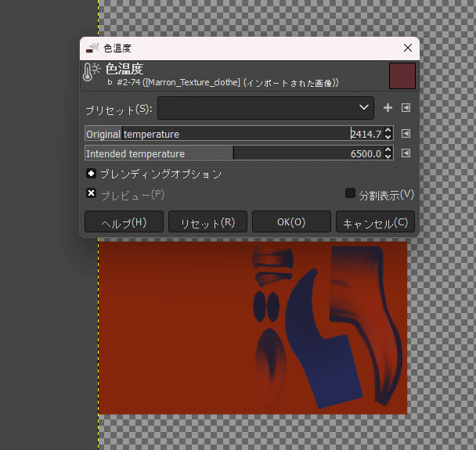The width and height of the screenshot is (476, 450).
Task: Confirm with the OK(O) button
Action: tap(291, 221)
